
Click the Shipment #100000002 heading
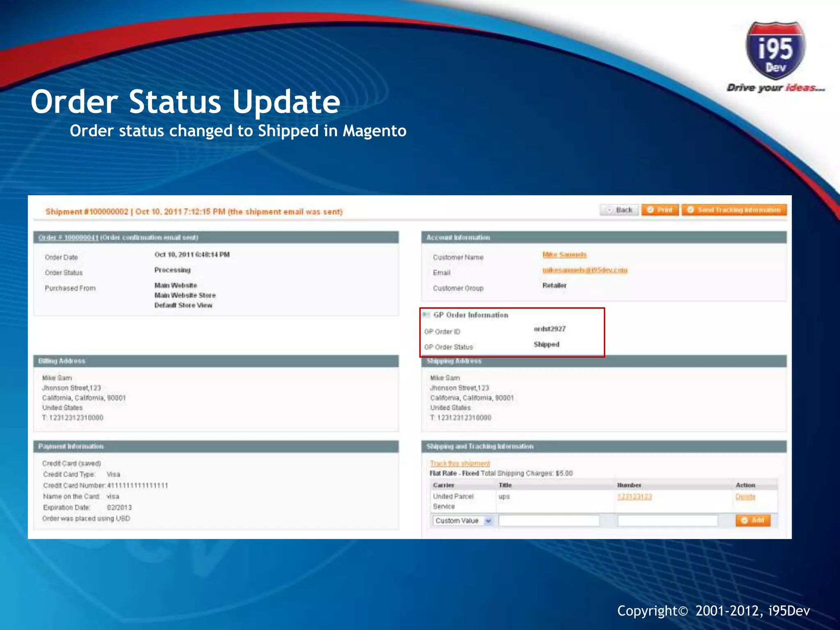[194, 212]
